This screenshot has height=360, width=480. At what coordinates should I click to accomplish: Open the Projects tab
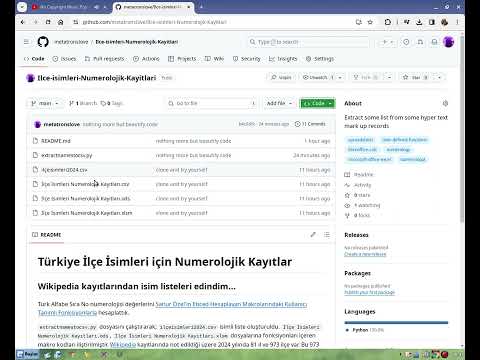point(182,59)
